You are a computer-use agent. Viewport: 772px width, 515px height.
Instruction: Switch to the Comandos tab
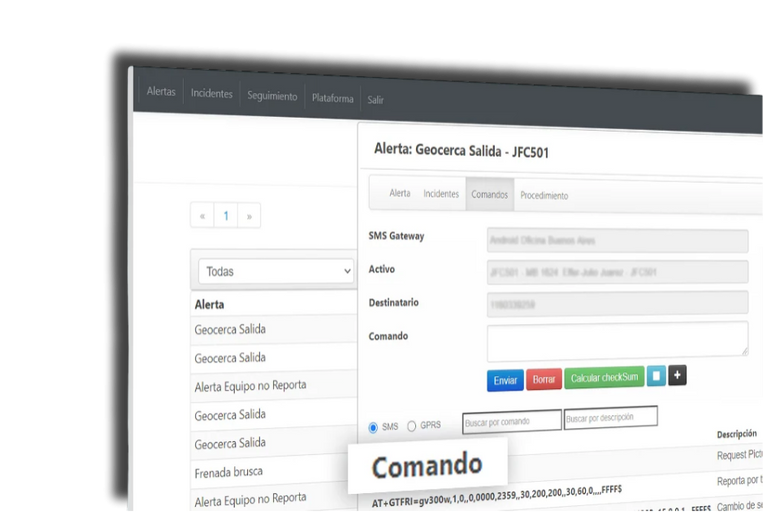(x=490, y=194)
